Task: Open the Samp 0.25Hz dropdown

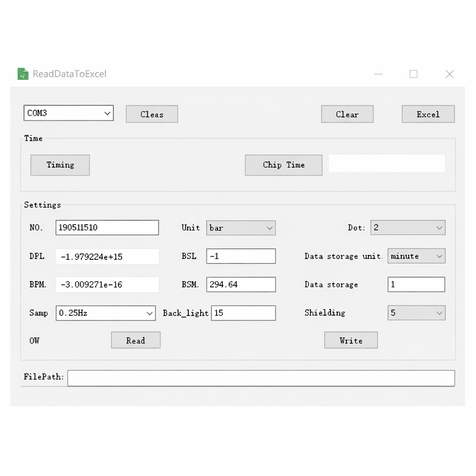Action: point(106,313)
